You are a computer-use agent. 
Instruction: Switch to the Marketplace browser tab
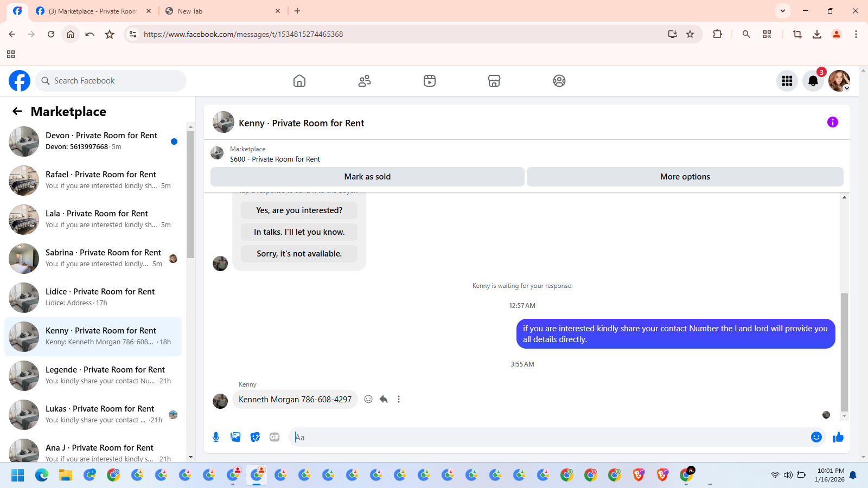(x=92, y=11)
